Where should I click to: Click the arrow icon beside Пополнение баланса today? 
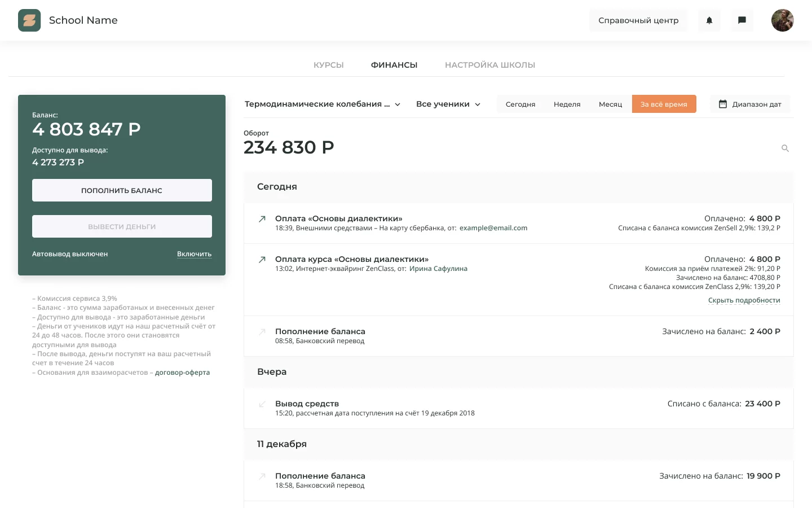262,332
